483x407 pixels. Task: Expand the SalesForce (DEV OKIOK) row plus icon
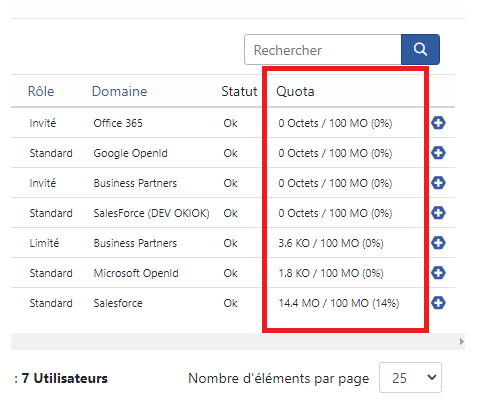(x=438, y=213)
